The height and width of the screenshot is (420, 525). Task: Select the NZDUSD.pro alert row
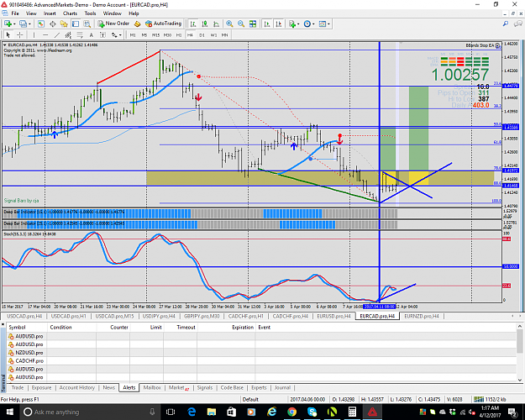tap(261, 352)
